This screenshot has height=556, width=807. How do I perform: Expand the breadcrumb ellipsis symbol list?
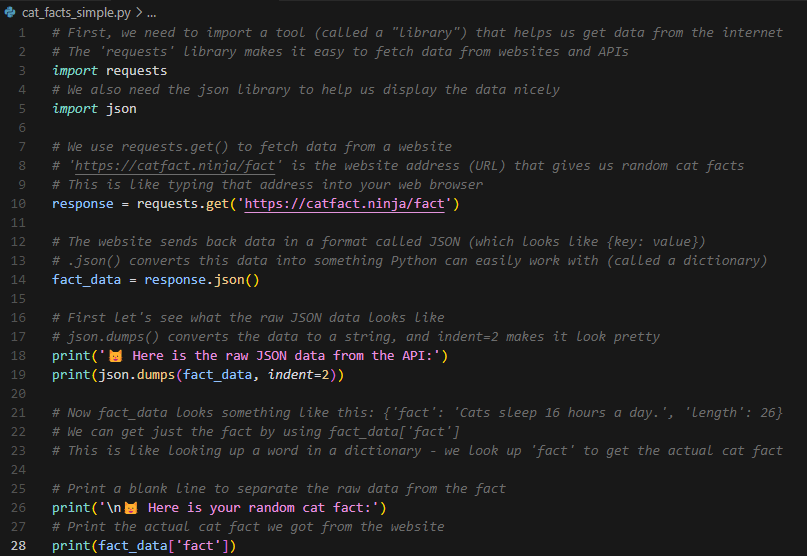tap(151, 13)
